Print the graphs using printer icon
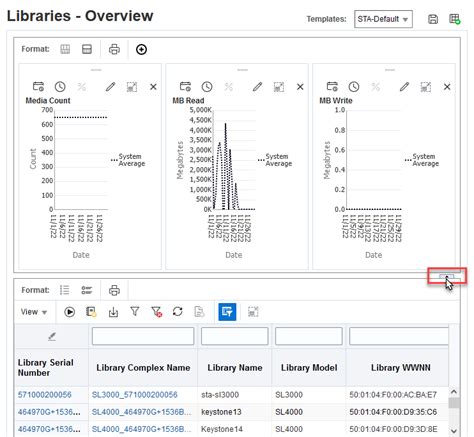 [114, 49]
